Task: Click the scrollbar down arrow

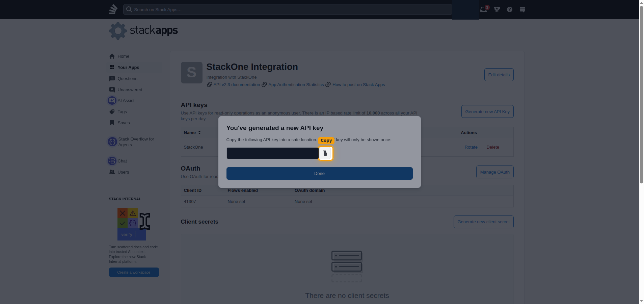Action: [641, 301]
